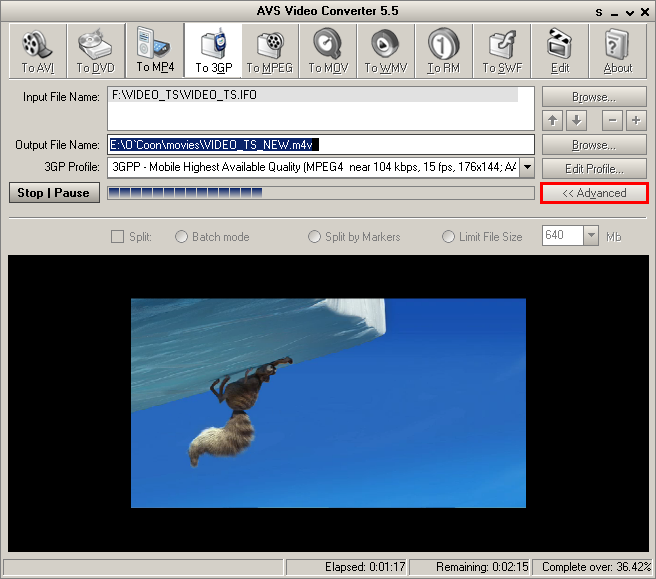
Task: Select the To RM RealMedia format
Action: coord(443,51)
